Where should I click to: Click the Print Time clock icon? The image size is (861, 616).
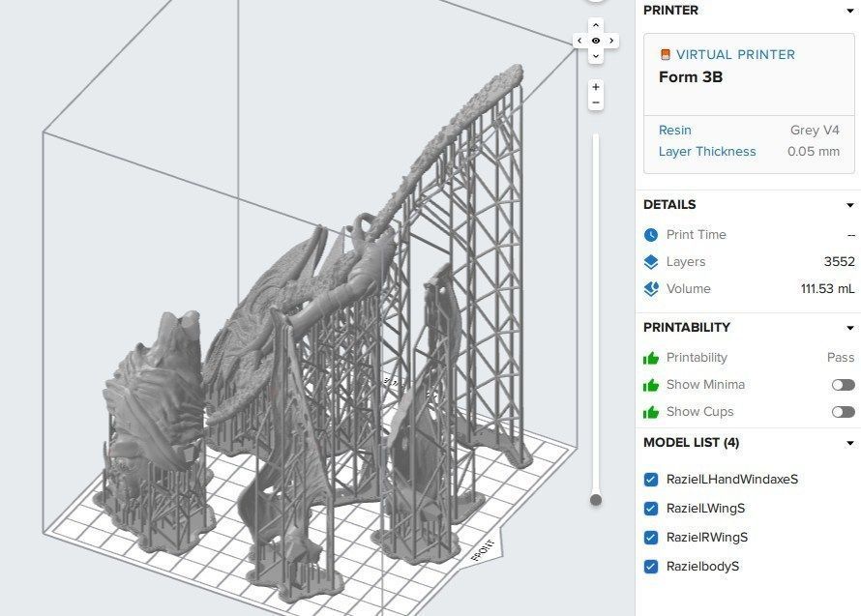(651, 235)
